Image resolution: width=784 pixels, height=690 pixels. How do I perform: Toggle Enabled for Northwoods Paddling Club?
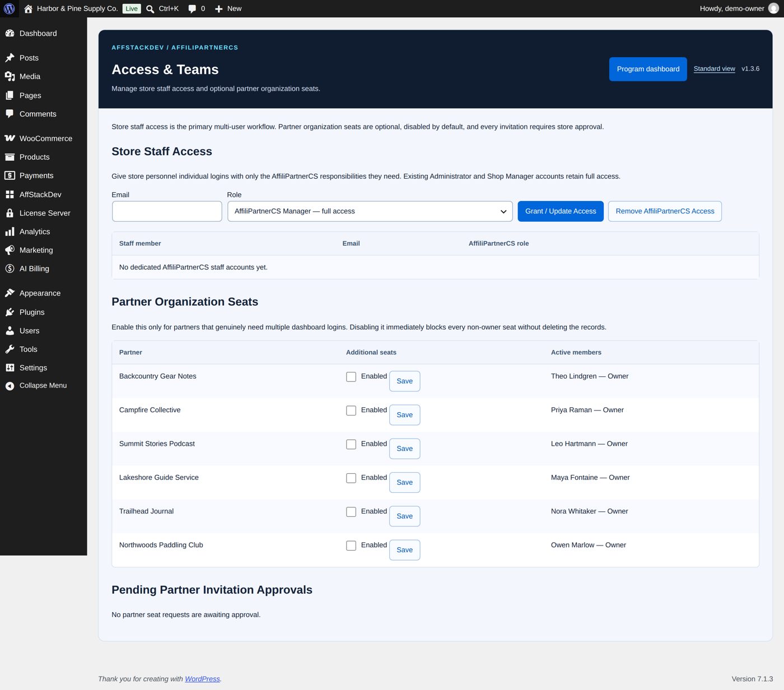point(351,546)
